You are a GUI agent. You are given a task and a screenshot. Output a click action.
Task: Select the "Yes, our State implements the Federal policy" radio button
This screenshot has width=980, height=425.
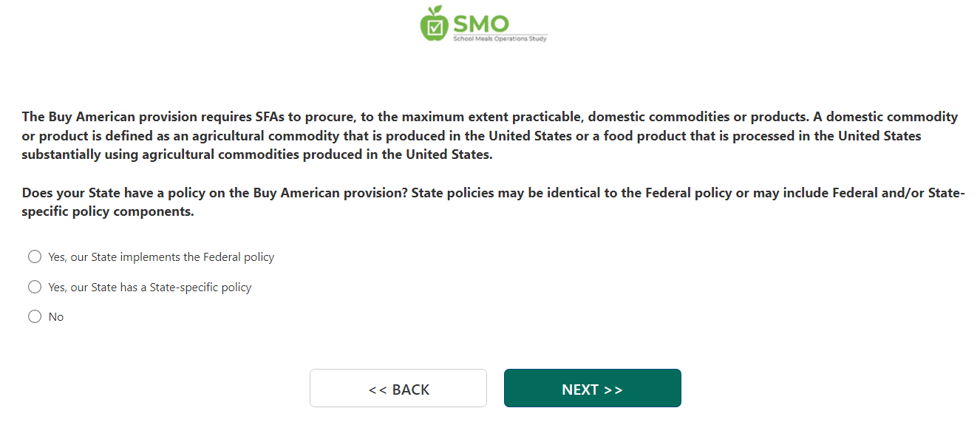click(x=35, y=256)
